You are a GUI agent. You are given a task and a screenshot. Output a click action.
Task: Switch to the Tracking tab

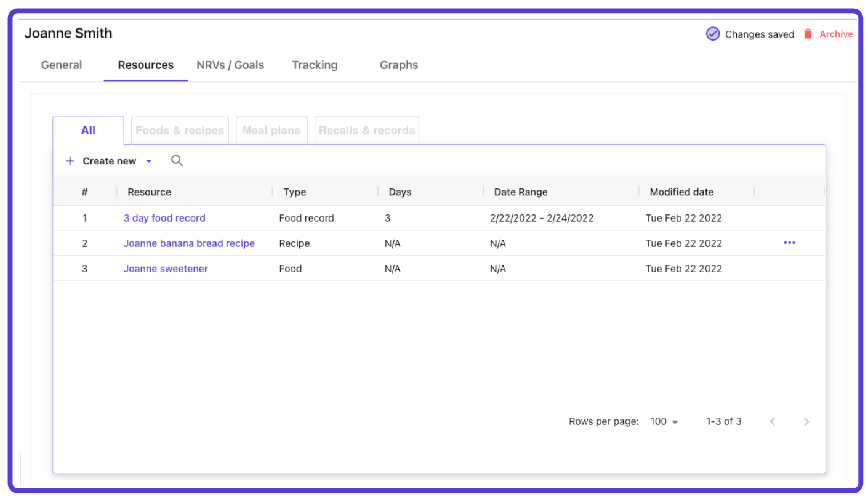pyautogui.click(x=315, y=65)
